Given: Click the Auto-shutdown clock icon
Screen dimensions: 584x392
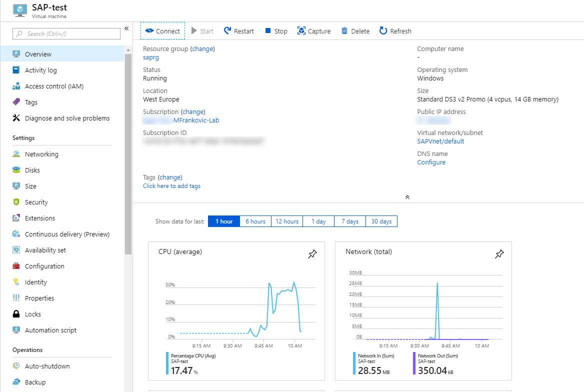Looking at the screenshot, I should click(x=16, y=365).
